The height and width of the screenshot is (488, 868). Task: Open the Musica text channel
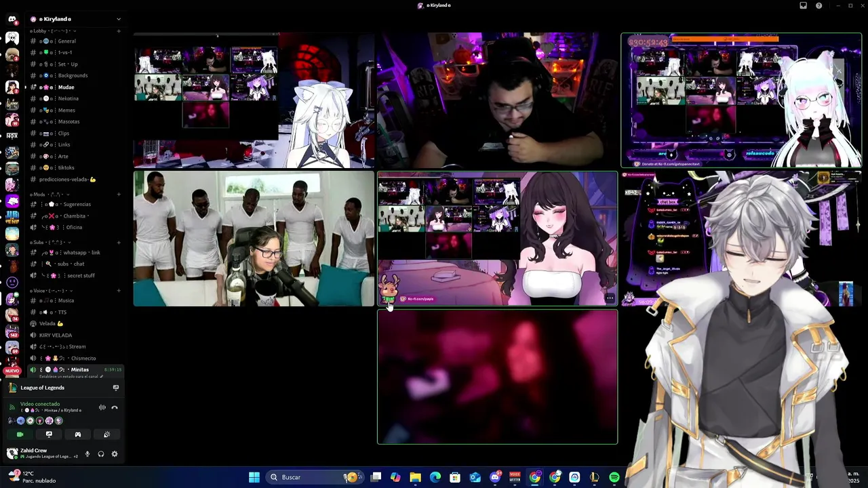75,301
